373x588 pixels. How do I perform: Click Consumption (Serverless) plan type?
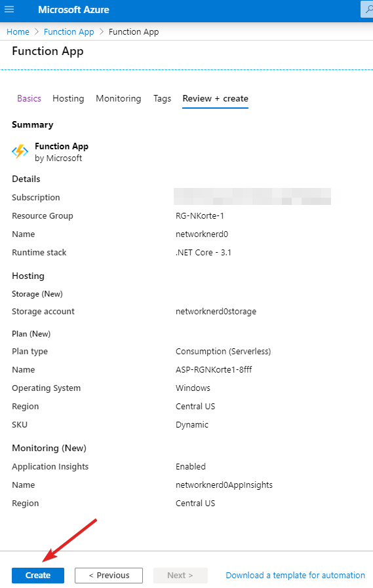224,352
